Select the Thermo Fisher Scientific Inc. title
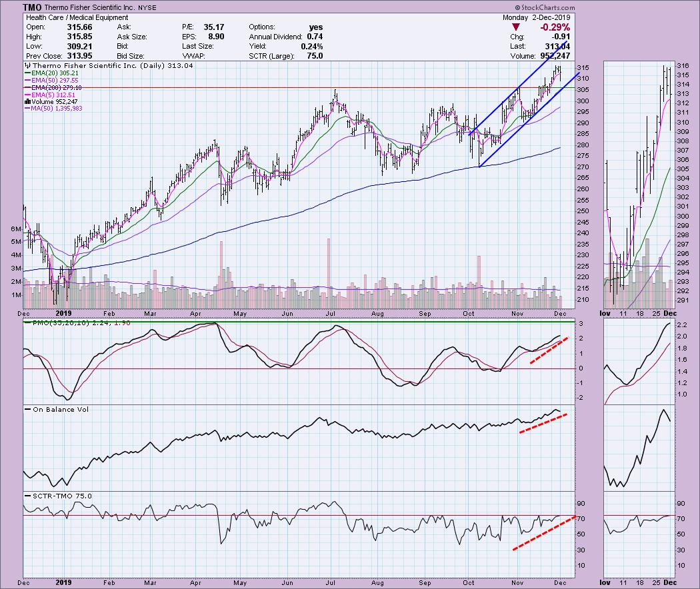 [89, 7]
